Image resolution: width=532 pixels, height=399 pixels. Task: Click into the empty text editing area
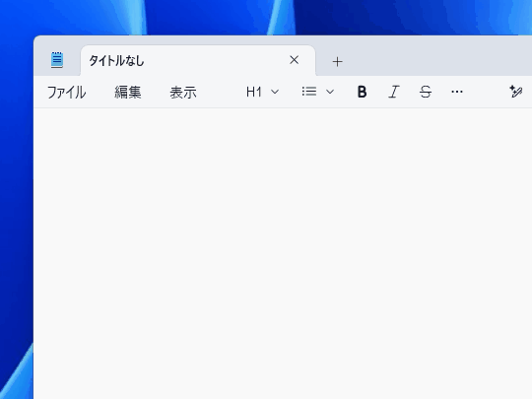[283, 253]
